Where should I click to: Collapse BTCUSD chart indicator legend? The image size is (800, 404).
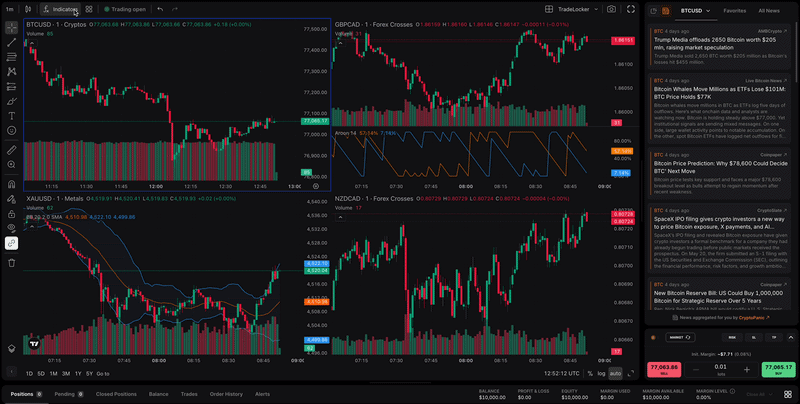pyautogui.click(x=32, y=43)
